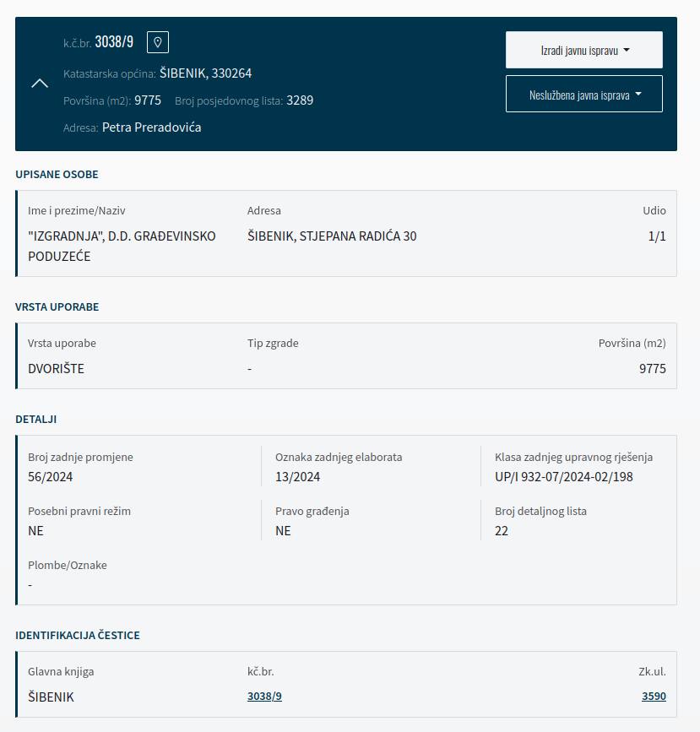The height and width of the screenshot is (732, 700).
Task: Expand the Neslužbena javna isprava dropdown
Action: (583, 95)
